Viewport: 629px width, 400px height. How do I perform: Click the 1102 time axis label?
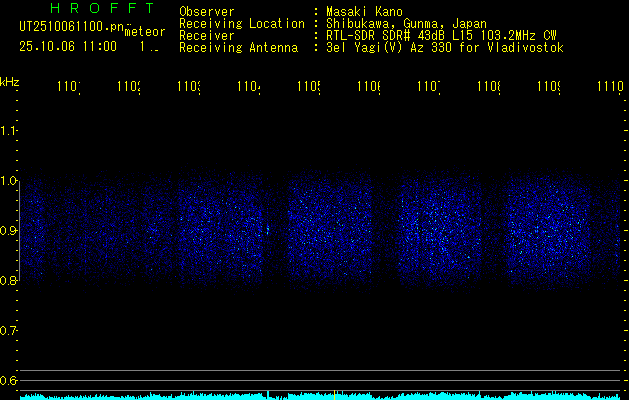pos(129,86)
